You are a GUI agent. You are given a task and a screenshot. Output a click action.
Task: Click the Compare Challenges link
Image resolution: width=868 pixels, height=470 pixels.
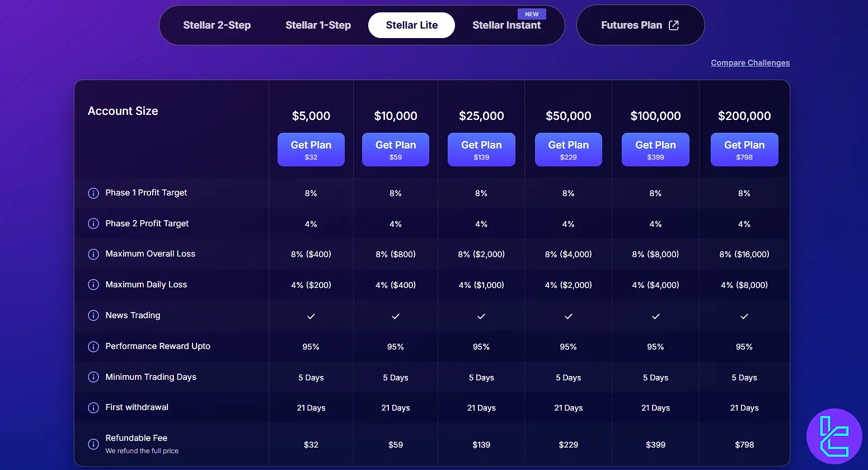click(750, 63)
